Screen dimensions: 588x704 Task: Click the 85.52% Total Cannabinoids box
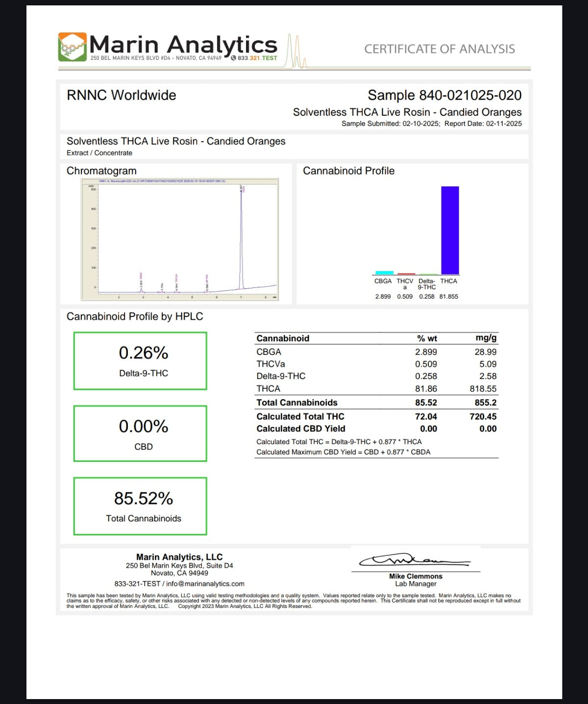point(140,506)
